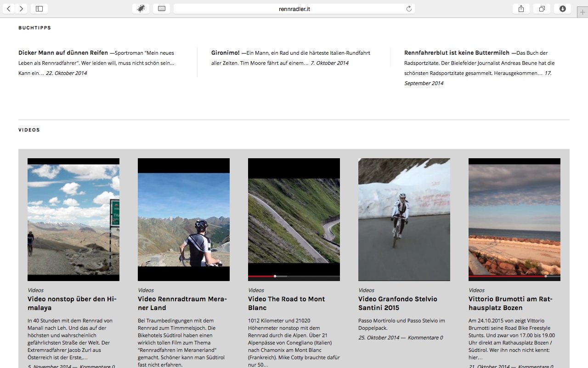Open the Share menu icon
The image size is (588, 368).
coord(521,9)
